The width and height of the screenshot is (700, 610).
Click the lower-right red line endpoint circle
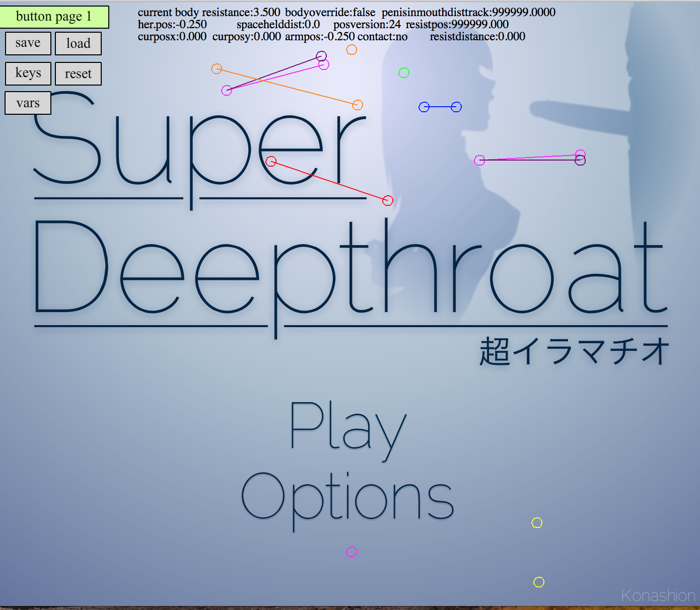pyautogui.click(x=387, y=201)
